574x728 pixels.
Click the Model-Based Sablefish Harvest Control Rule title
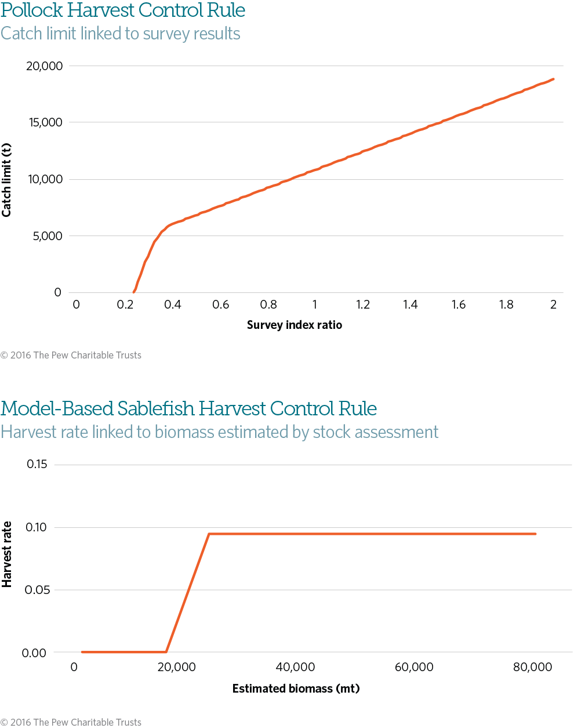[189, 409]
